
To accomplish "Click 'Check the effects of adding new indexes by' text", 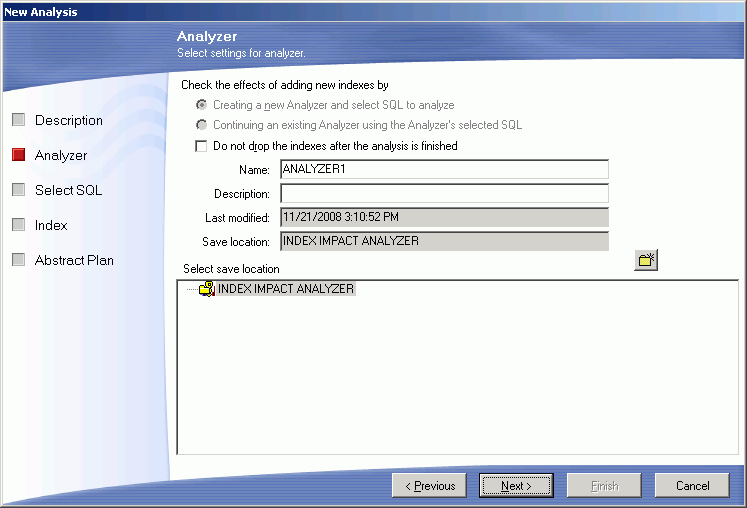I will point(285,85).
